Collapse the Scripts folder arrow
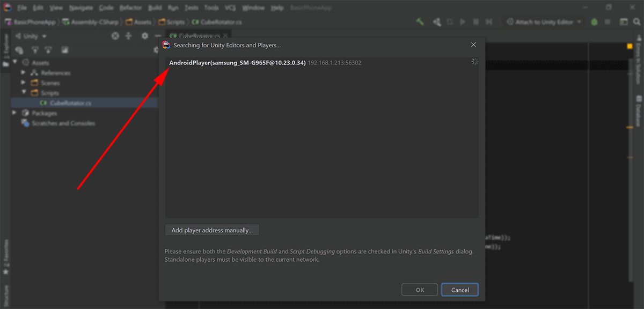This screenshot has height=309, width=644. coord(24,93)
